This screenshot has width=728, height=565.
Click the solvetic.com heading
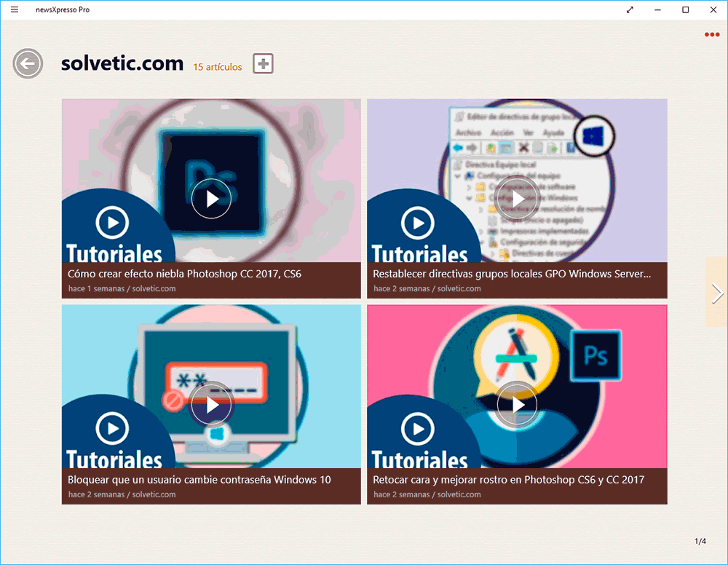(122, 63)
